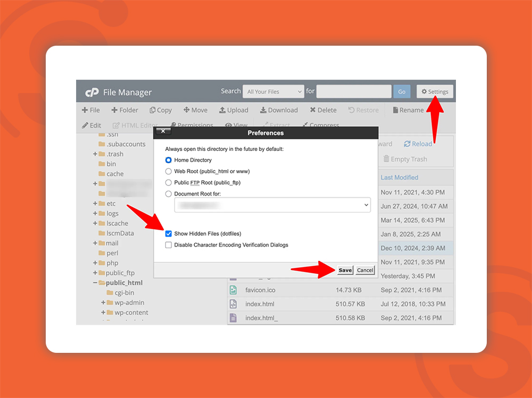Open the HTML Editor tool
The image size is (532, 398).
tap(135, 125)
